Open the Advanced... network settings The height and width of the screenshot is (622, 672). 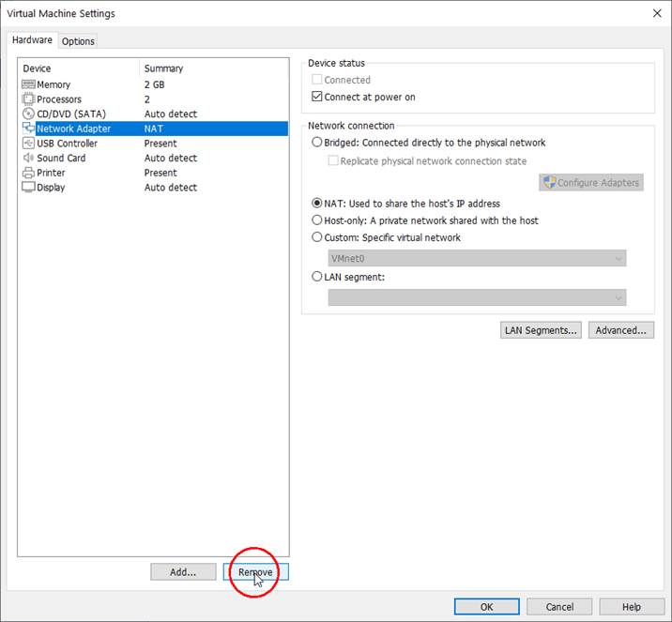(x=620, y=330)
